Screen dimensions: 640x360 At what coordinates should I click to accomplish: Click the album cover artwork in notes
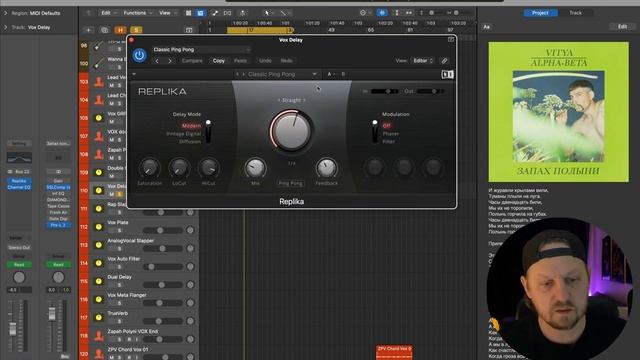(558, 112)
